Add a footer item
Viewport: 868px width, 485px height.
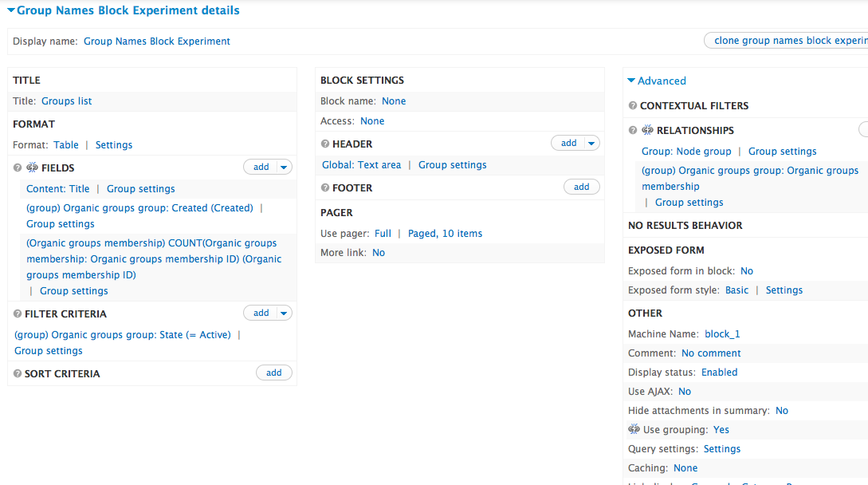click(581, 187)
